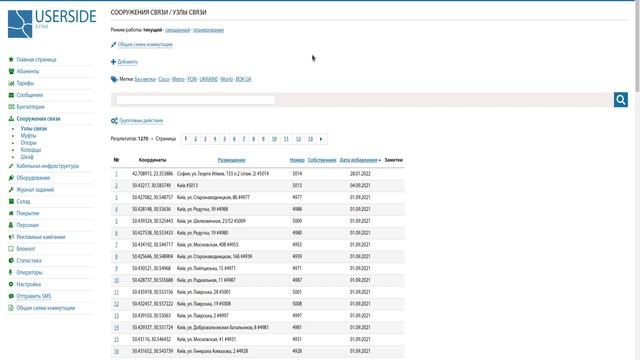The image size is (640, 360).
Task: Open row number 10 link
Action: [x=116, y=280]
